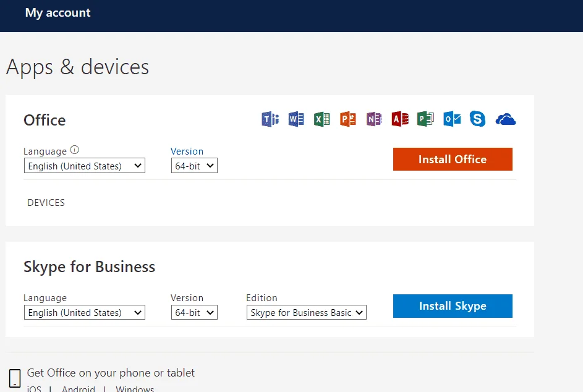Click the Publisher app icon

tap(426, 119)
